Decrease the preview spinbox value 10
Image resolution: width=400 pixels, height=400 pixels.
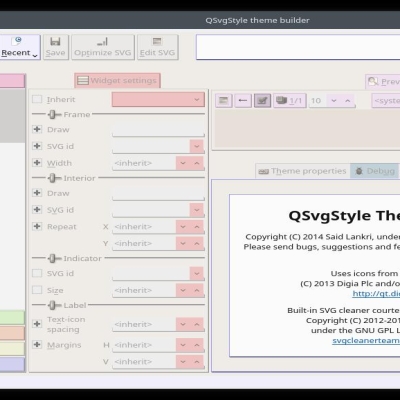pyautogui.click(x=334, y=101)
